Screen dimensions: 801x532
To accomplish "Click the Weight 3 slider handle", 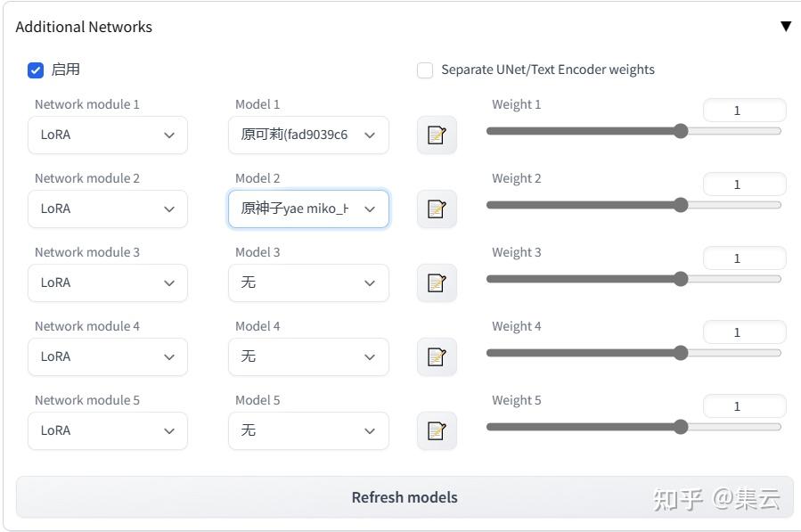I will [x=681, y=279].
